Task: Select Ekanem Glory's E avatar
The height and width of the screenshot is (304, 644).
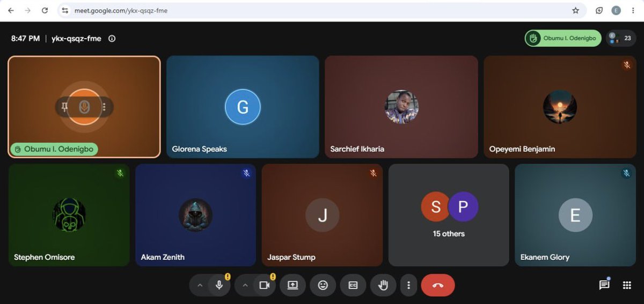Action: [575, 215]
